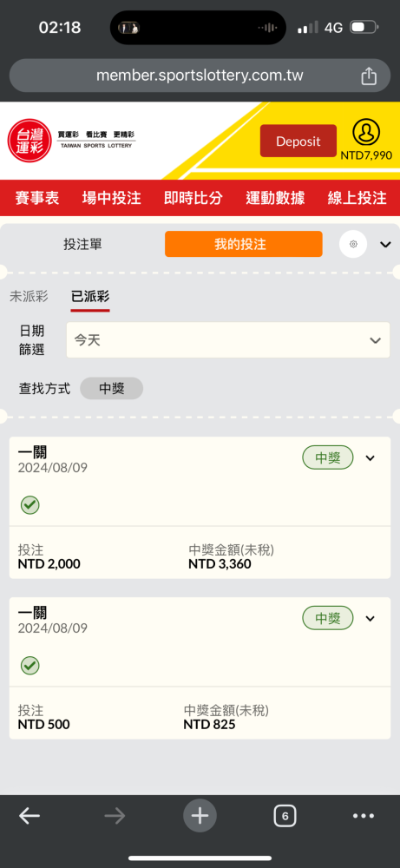Open the 日期篩選 dropdown showing 今天
This screenshot has width=400, height=868.
[228, 340]
